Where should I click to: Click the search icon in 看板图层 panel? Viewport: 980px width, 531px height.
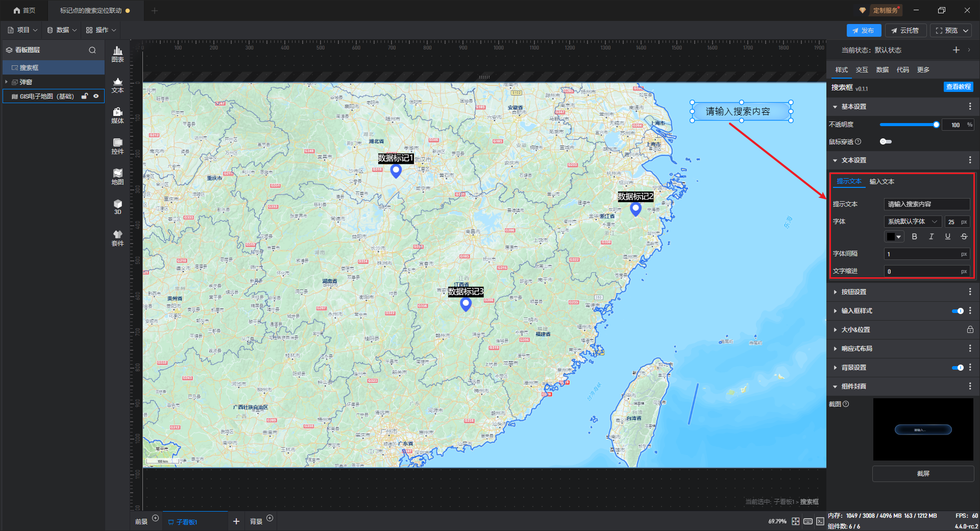point(92,50)
